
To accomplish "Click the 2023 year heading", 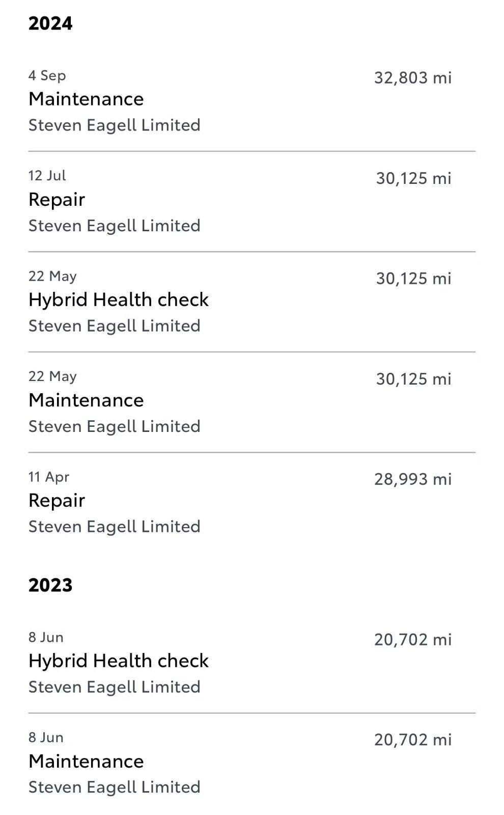I will (50, 585).
